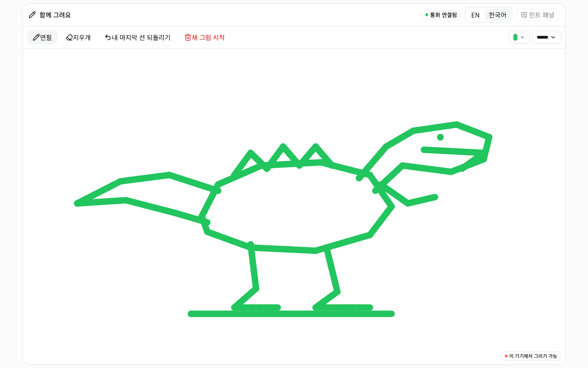Open the green color picker dropdown
Screen dimensions: 588x368
(519, 37)
